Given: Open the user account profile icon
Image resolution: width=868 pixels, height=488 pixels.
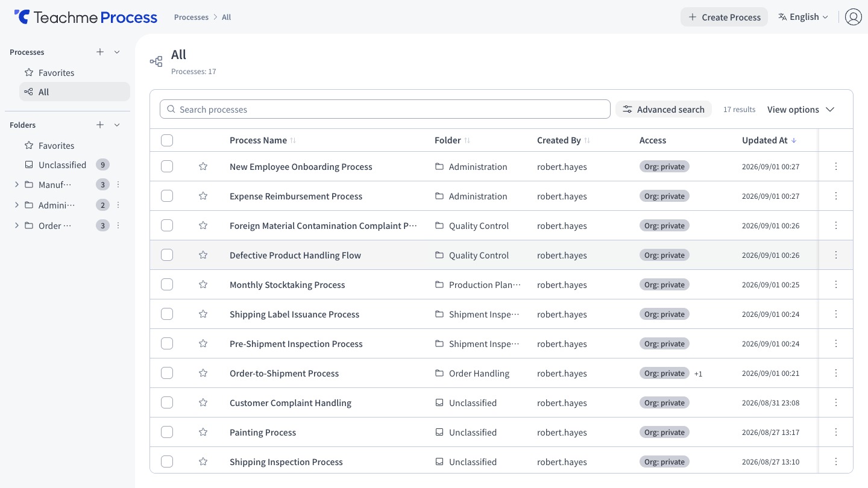Looking at the screenshot, I should pyautogui.click(x=853, y=17).
